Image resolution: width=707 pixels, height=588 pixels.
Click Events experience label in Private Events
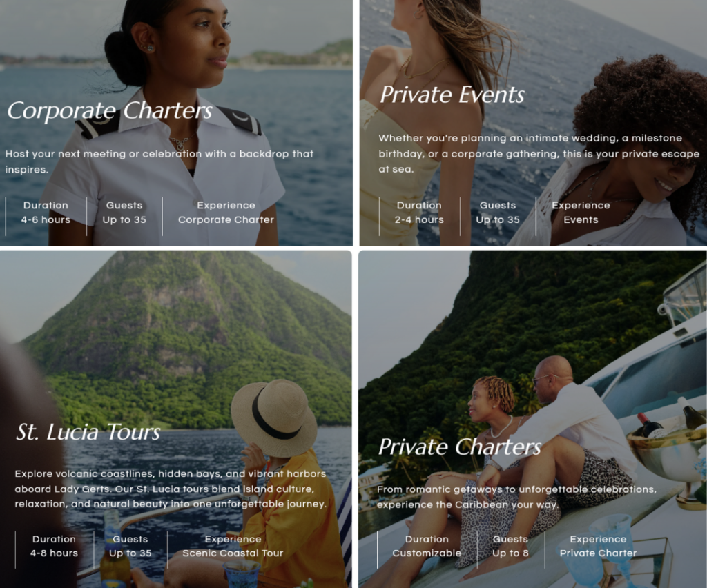click(581, 220)
